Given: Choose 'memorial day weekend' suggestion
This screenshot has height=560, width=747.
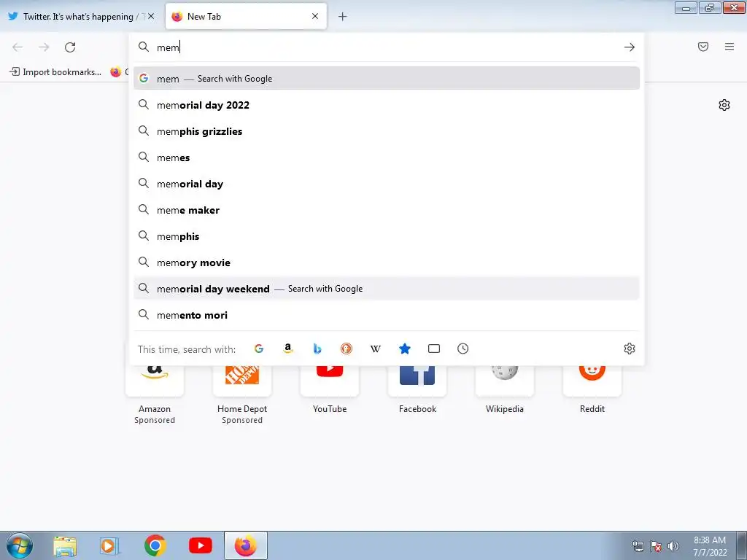Looking at the screenshot, I should coord(387,289).
